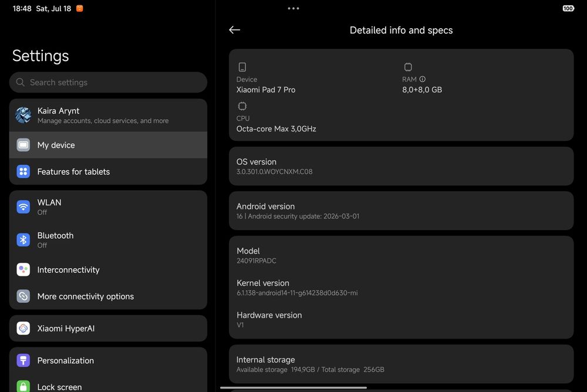Tap the Model row
The image size is (587, 392).
[401, 255]
